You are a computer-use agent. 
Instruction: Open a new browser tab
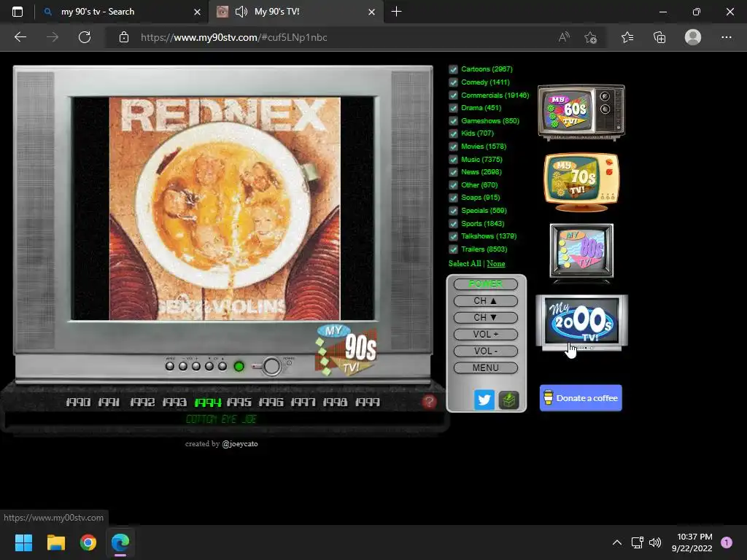point(396,12)
